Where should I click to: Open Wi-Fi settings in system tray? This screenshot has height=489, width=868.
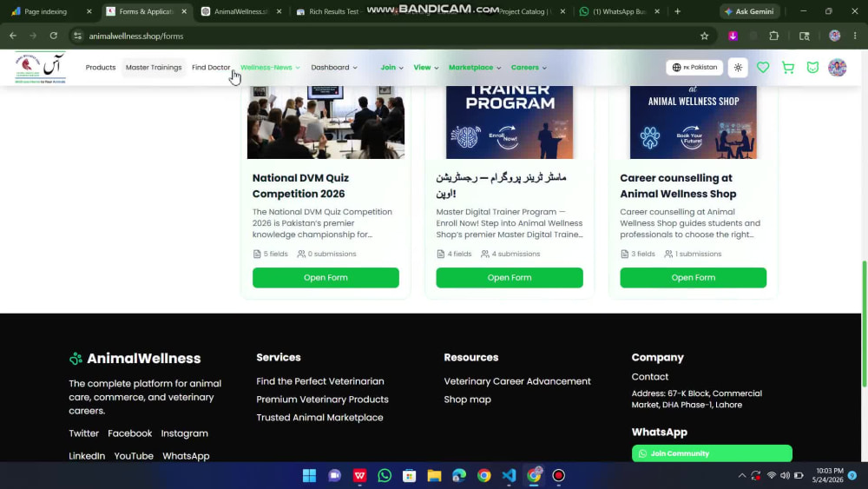pyautogui.click(x=771, y=475)
